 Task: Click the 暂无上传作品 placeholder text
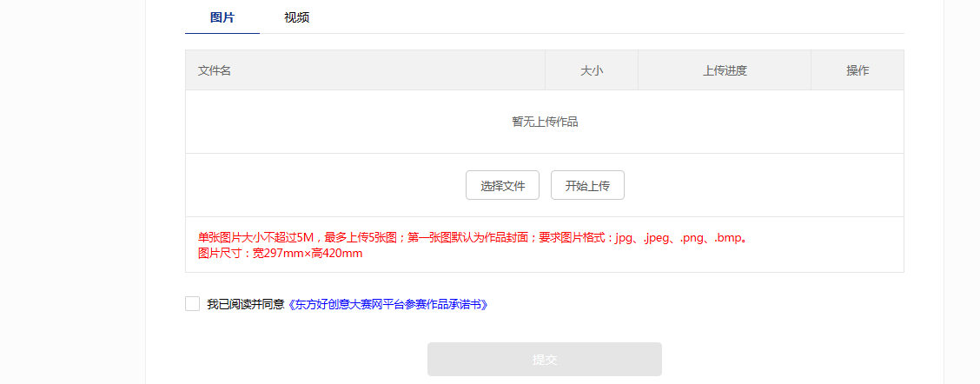pos(545,122)
